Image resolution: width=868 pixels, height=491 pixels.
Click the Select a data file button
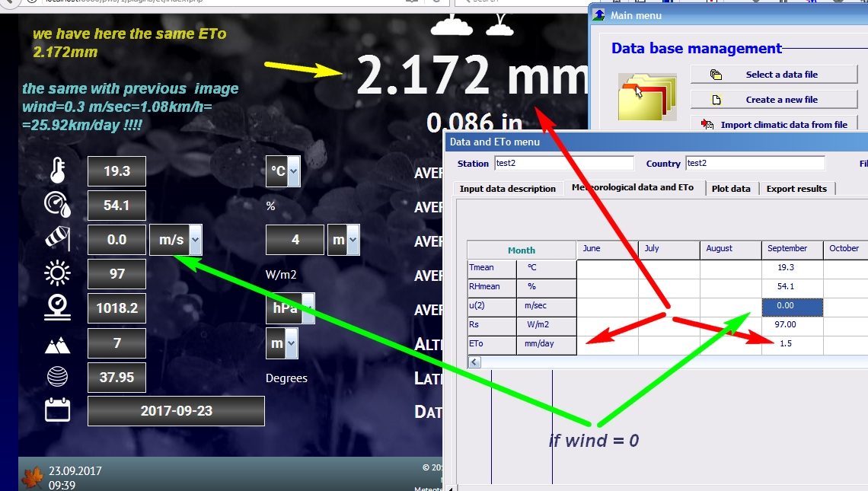pyautogui.click(x=774, y=74)
